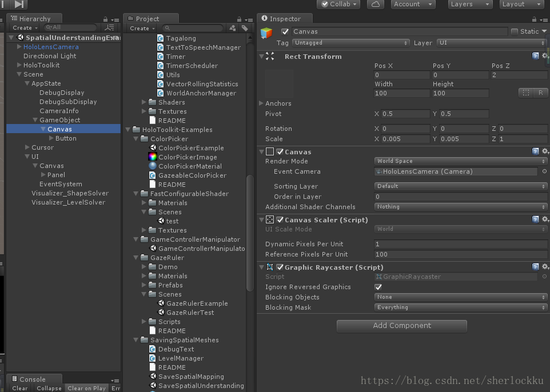This screenshot has height=392, width=550.
Task: Open Rect Transform help icon
Action: pyautogui.click(x=535, y=56)
